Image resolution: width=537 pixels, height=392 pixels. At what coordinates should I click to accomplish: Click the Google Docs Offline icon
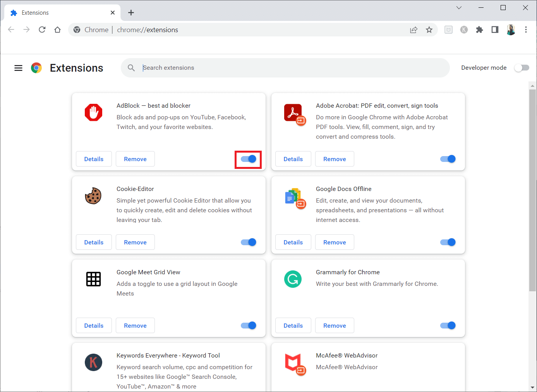(295, 198)
